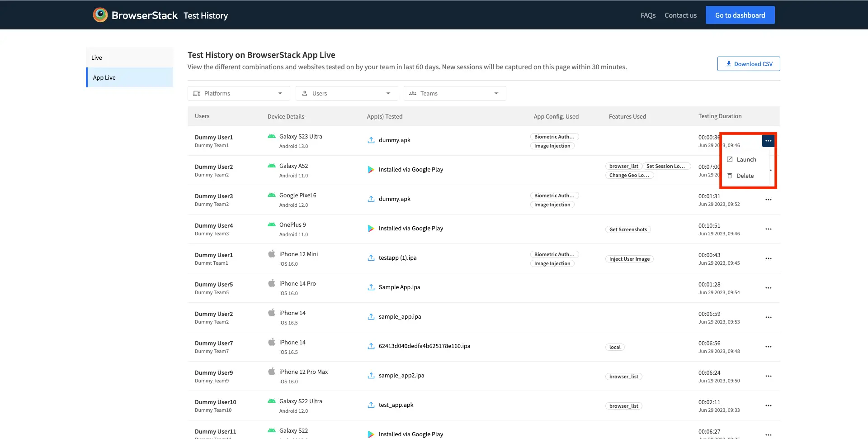
Task: Open three-dot menu for iPhone 12 Pro Max row
Action: point(768,376)
